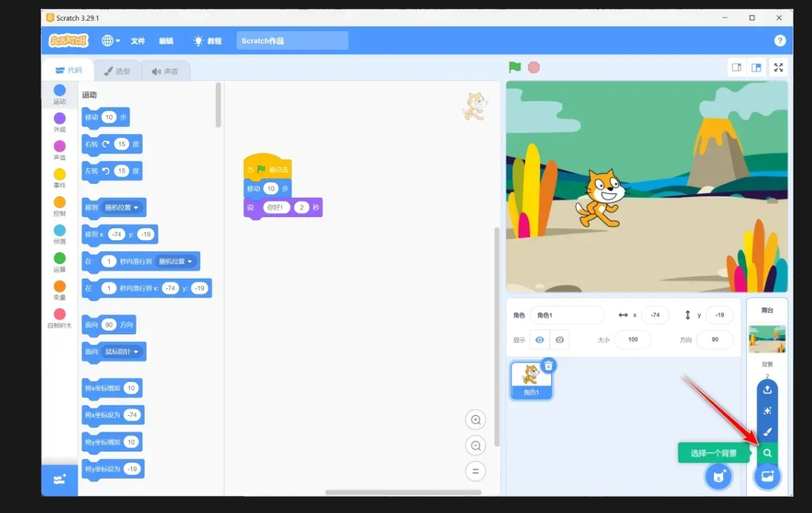Click the 左转 15 度 block

pyautogui.click(x=112, y=171)
